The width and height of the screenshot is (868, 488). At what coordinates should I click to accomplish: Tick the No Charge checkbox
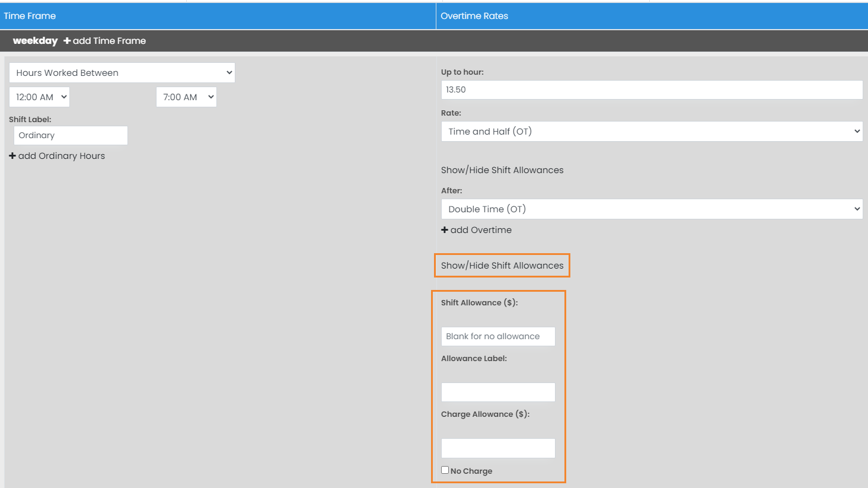point(445,470)
